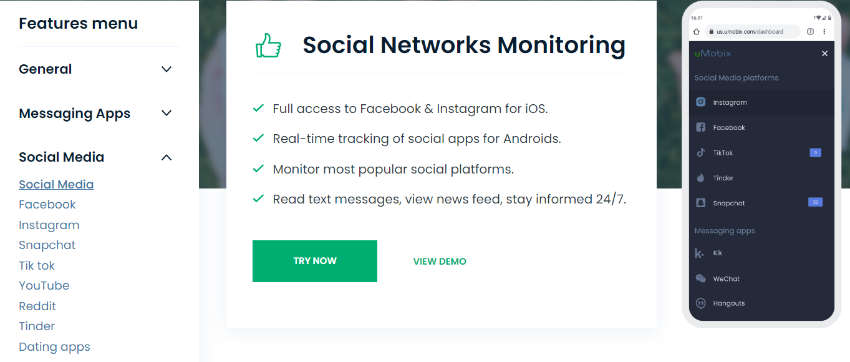
Task: Click the phone browser address bar
Action: (x=751, y=31)
